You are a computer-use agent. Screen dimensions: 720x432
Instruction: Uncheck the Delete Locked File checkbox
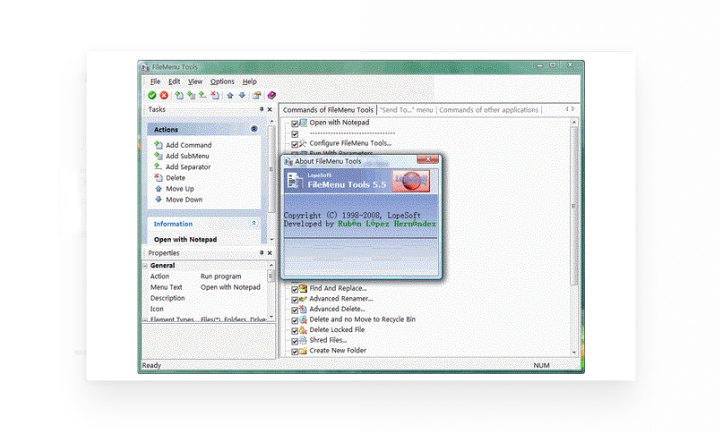(x=295, y=331)
